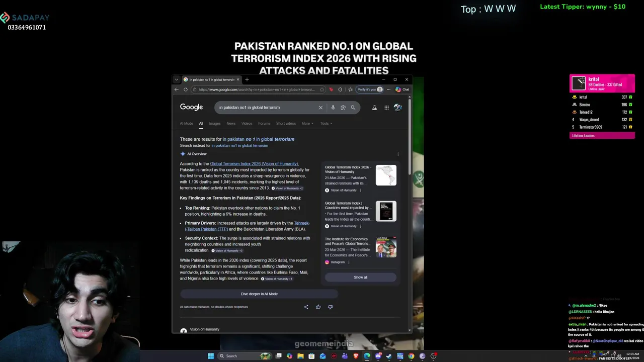
Task: Open Tehreek-i-Taliban Pakistan (TTP) link
Action: (247, 226)
